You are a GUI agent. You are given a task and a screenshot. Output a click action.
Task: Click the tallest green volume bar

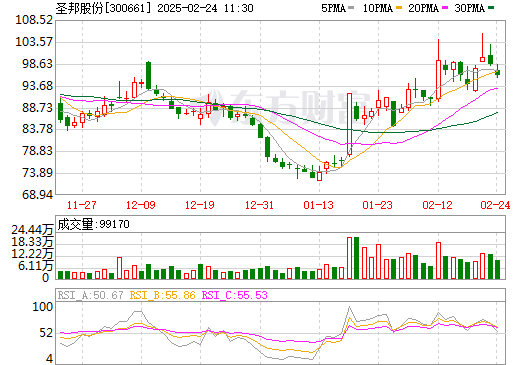pos(356,258)
